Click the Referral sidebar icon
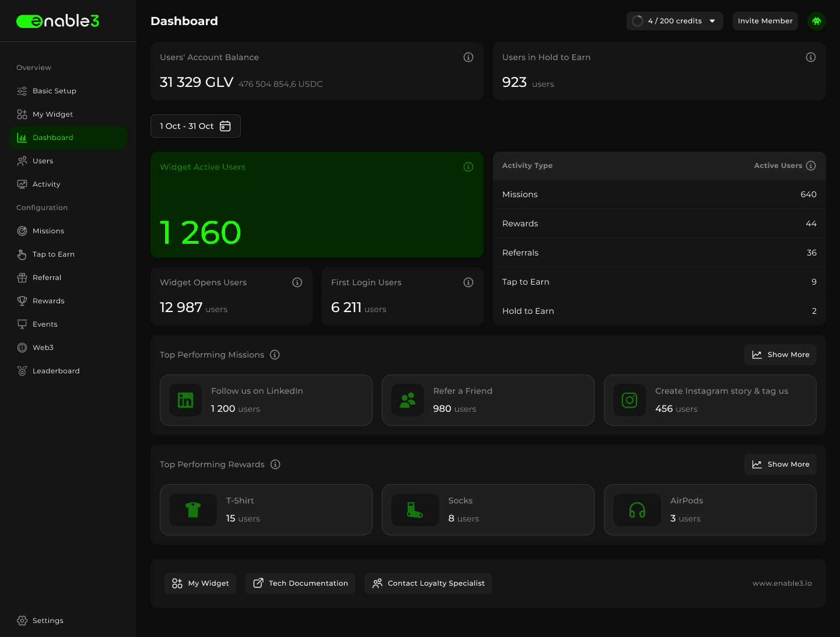Viewport: 840px width, 637px height. pos(22,277)
